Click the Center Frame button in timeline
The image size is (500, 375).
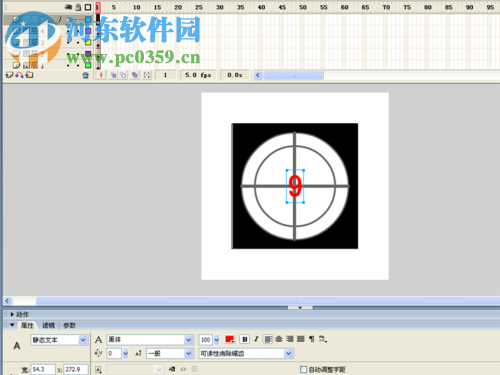tap(101, 75)
